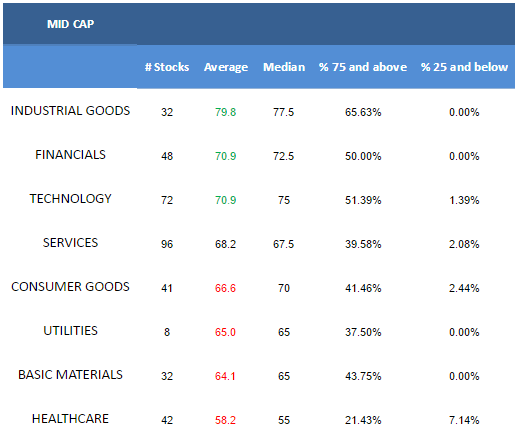Select the Average column header
516x435 pixels.
(226, 67)
